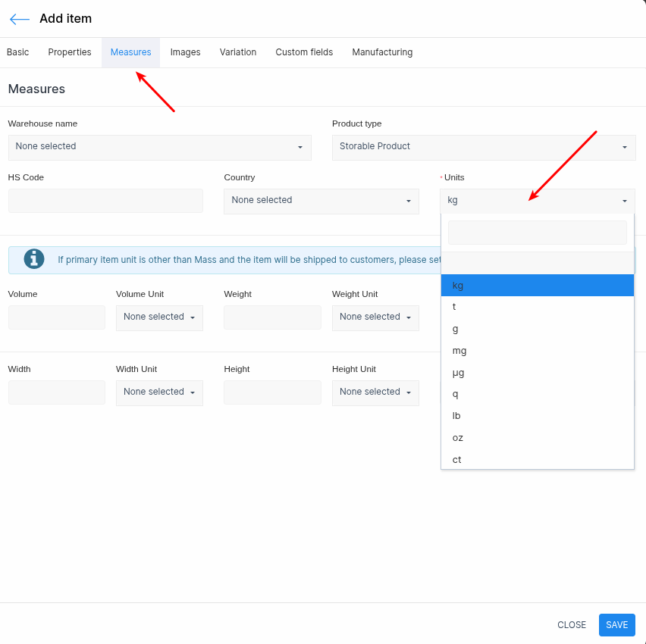This screenshot has width=646, height=644.
Task: Go to the Custom fields tab
Action: point(304,52)
